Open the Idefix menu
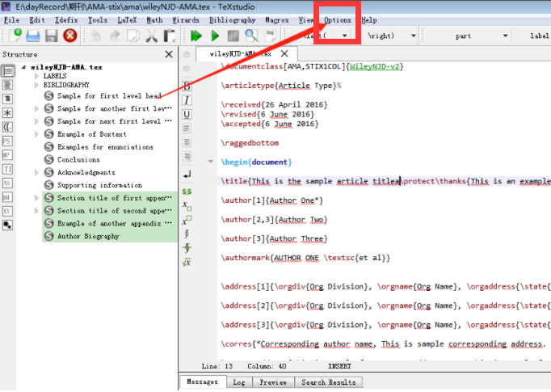The width and height of the screenshot is (551, 392). [66, 20]
